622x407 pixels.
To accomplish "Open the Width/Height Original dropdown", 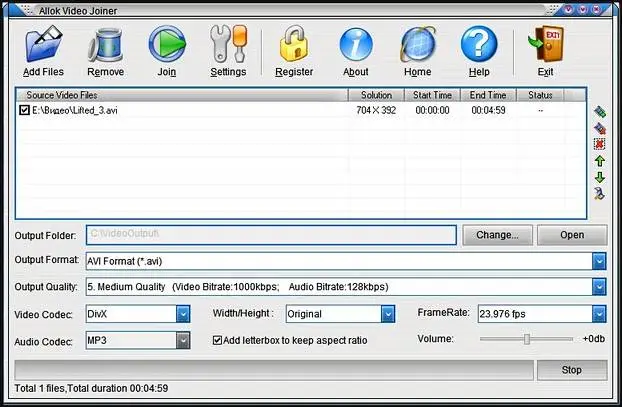I will click(388, 314).
